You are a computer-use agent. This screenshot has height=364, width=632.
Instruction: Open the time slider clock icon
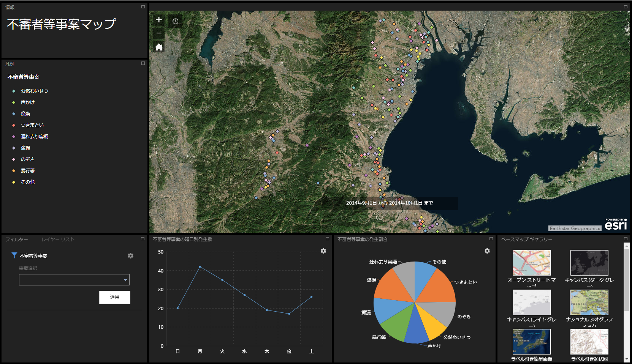pos(175,21)
